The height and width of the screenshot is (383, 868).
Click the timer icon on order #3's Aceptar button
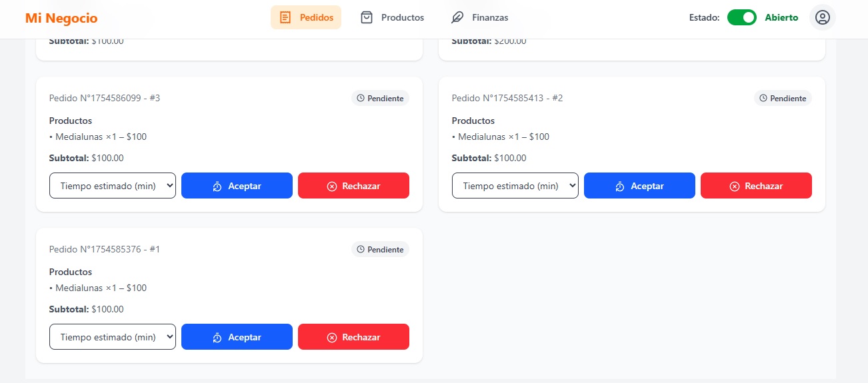[217, 187]
